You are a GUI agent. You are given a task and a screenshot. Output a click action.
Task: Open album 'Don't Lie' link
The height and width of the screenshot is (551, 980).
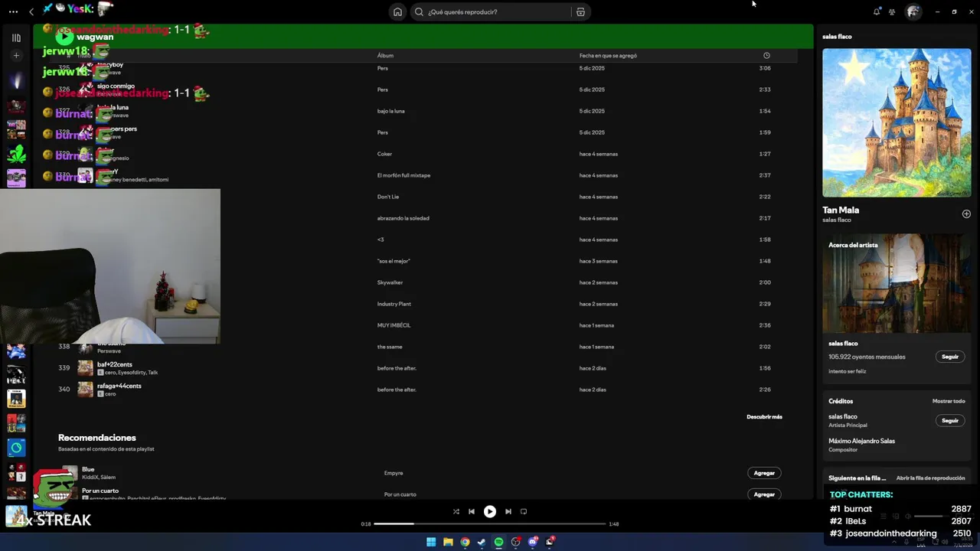[388, 197]
